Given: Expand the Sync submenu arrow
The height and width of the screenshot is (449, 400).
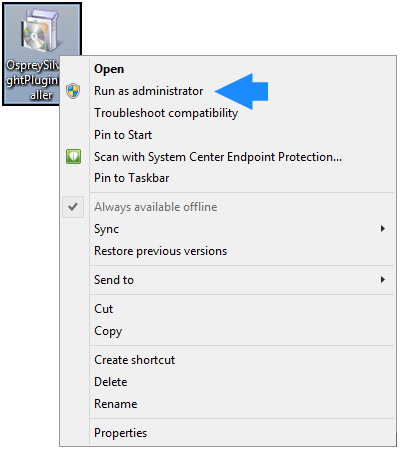Looking at the screenshot, I should [x=383, y=229].
